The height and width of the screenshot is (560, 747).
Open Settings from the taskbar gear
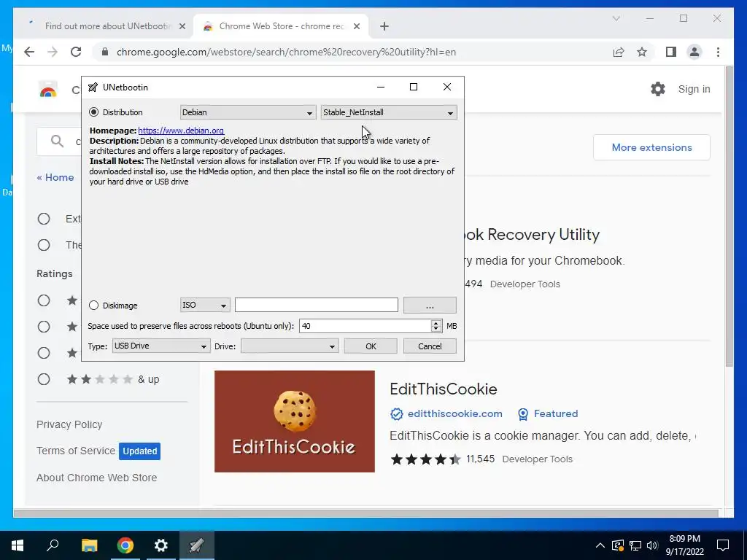(161, 545)
